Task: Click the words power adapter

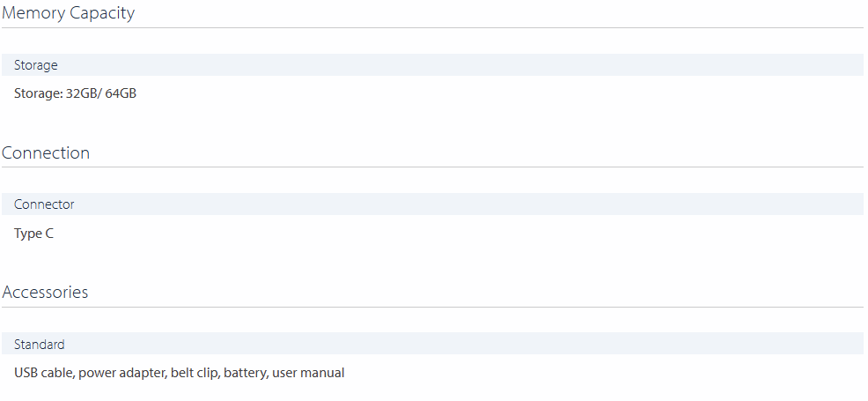Action: point(121,374)
